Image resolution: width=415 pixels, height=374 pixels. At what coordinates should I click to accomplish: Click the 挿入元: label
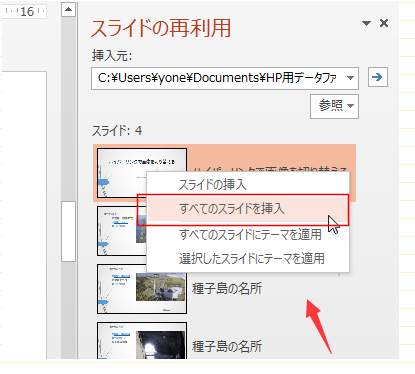[112, 55]
